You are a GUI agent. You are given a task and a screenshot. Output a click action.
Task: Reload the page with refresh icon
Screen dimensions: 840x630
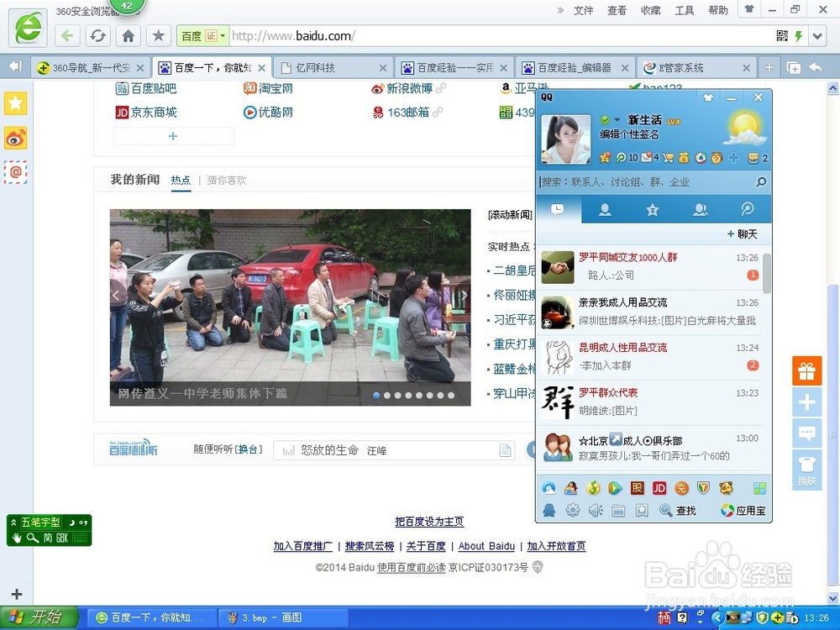tap(97, 36)
